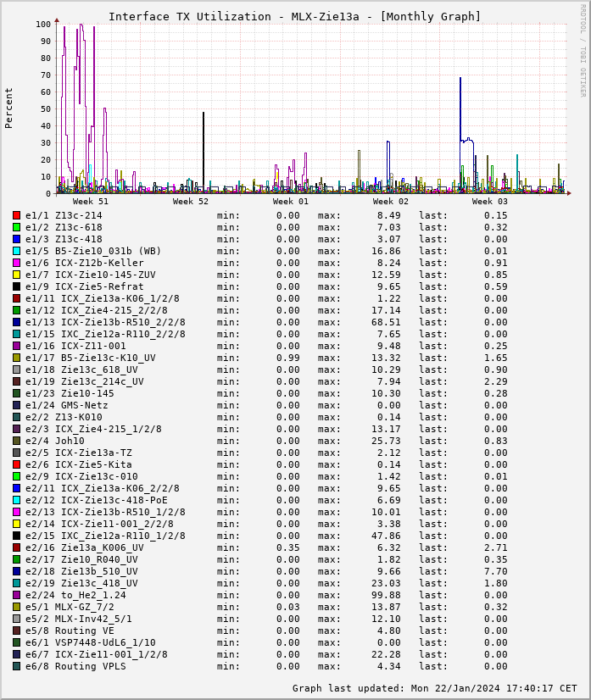591x700 pixels.
Task: Select the cyan swatch for e1/5 B5-Zie10_031b
Action: pyautogui.click(x=16, y=251)
